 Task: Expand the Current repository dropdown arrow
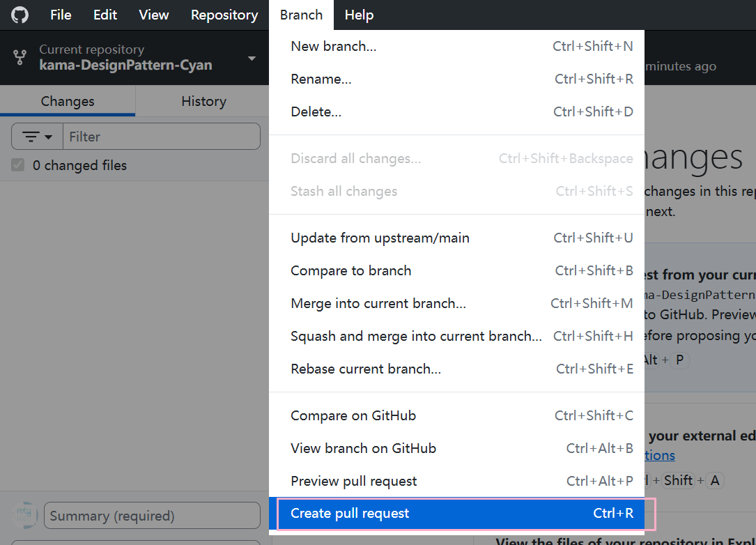click(252, 59)
